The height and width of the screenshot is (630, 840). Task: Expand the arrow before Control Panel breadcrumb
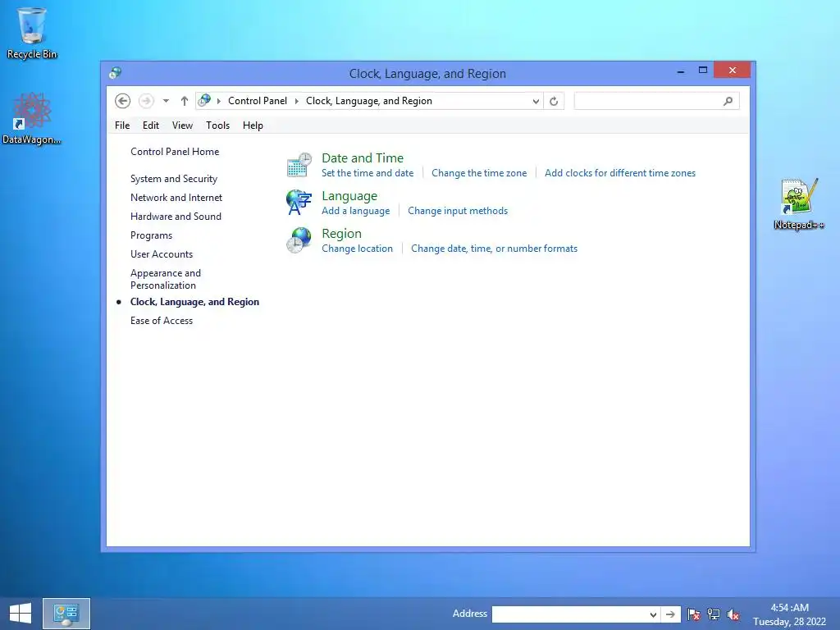[218, 101]
